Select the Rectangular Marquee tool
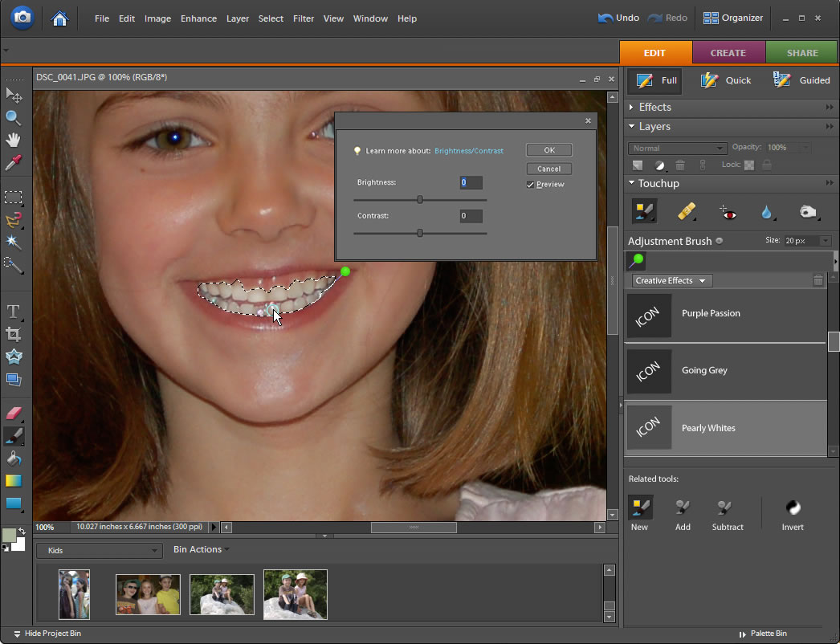The height and width of the screenshot is (644, 840). click(x=14, y=198)
